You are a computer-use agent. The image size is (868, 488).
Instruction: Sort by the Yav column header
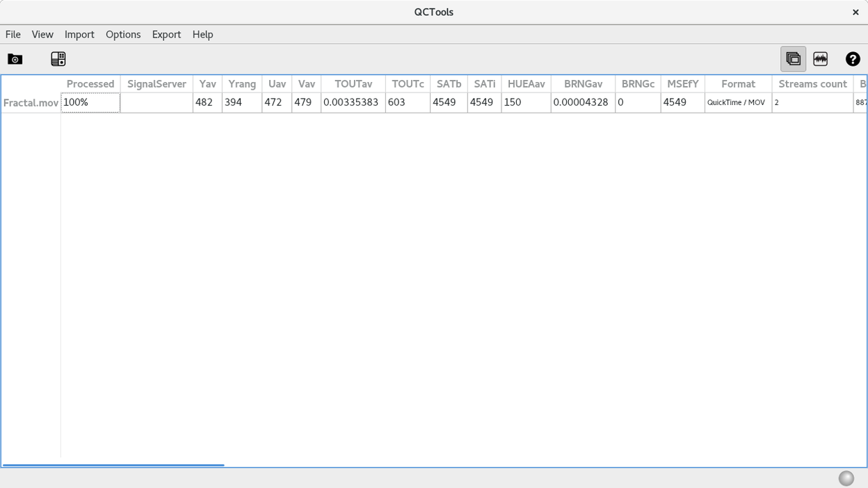click(207, 83)
